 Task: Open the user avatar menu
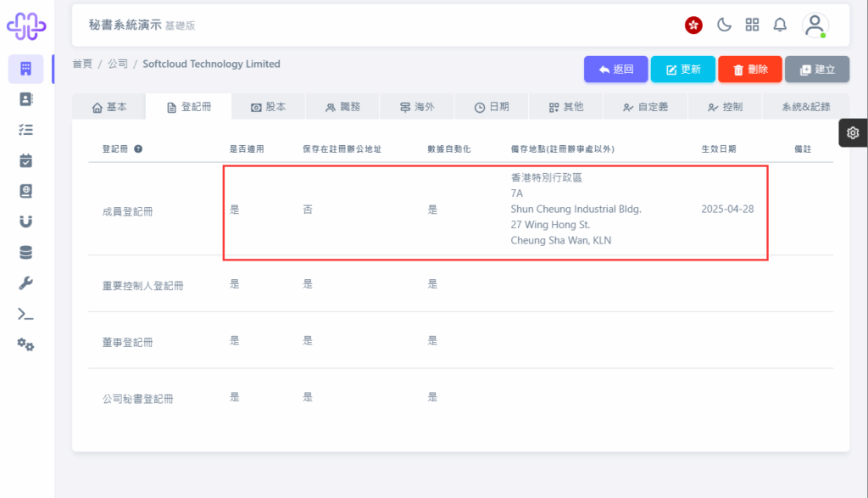click(x=815, y=25)
